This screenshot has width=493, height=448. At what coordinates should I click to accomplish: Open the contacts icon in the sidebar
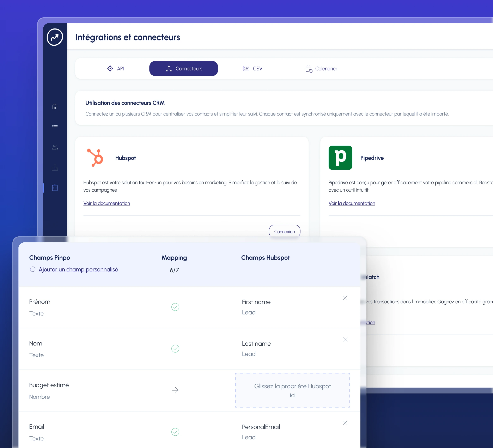click(55, 147)
